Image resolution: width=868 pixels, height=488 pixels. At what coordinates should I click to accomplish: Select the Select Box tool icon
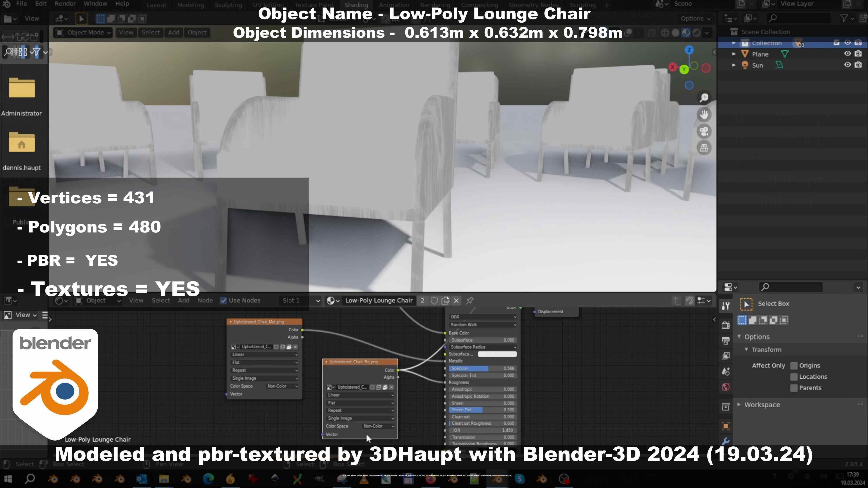pyautogui.click(x=746, y=304)
